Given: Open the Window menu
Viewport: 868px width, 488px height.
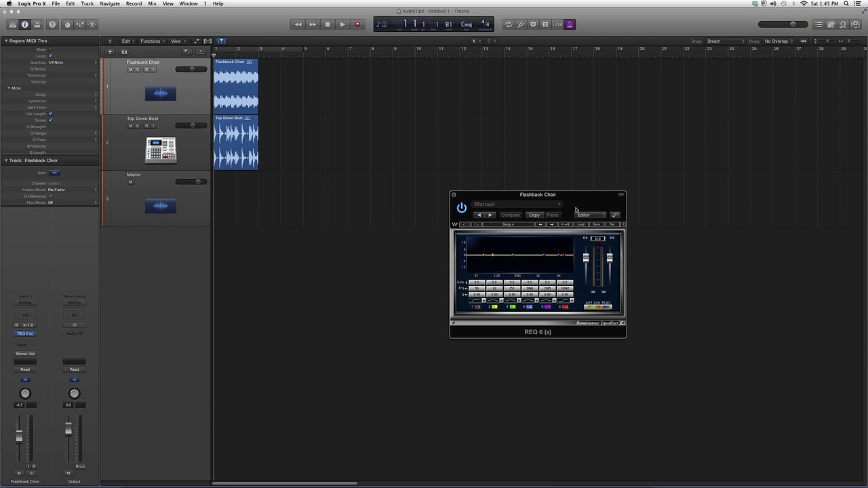Looking at the screenshot, I should tap(189, 3).
